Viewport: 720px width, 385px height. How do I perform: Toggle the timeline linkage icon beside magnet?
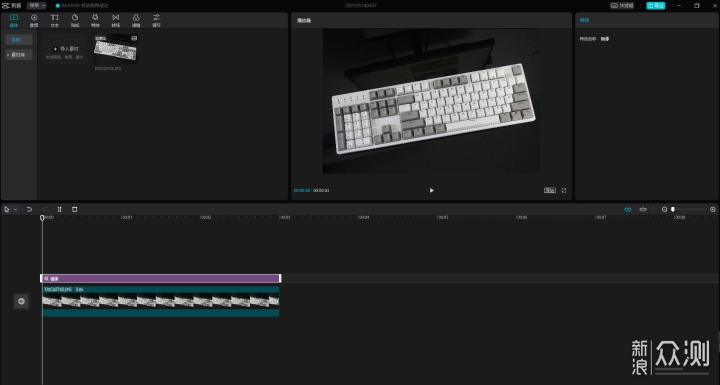643,209
